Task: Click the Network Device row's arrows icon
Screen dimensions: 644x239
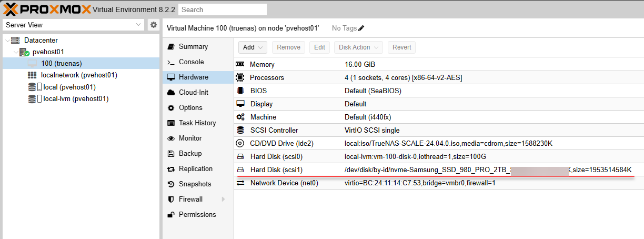Action: pyautogui.click(x=240, y=183)
